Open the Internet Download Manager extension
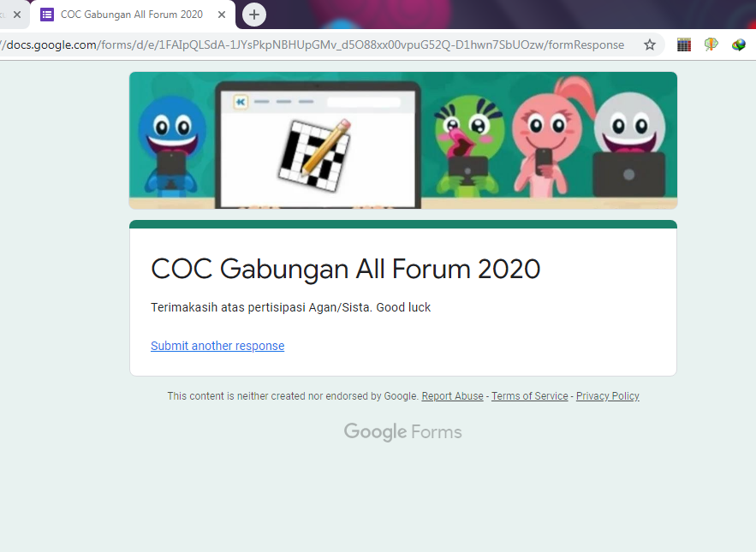The image size is (756, 552). (x=739, y=45)
